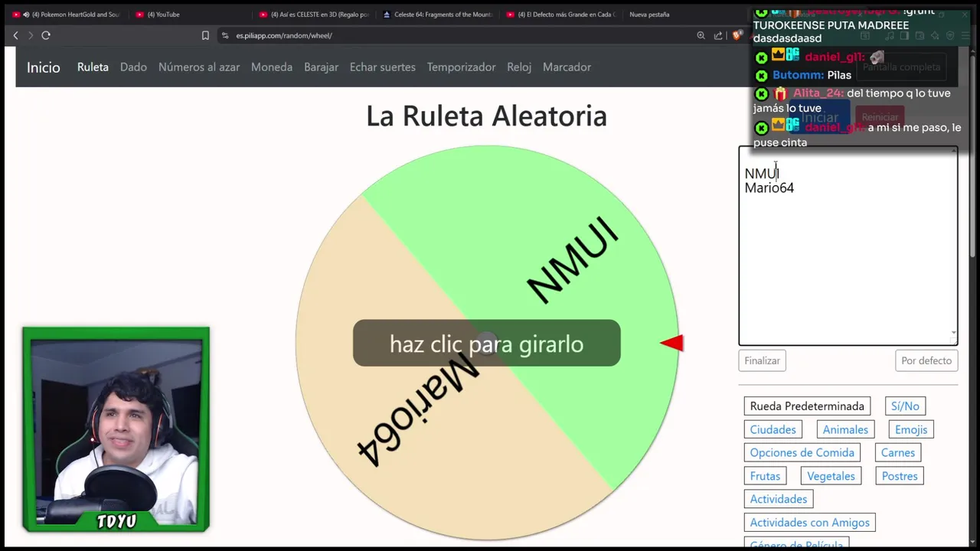Viewport: 980px width, 551px height.
Task: Click 'haz clic para girarlo' to spin wheel
Action: 487,344
